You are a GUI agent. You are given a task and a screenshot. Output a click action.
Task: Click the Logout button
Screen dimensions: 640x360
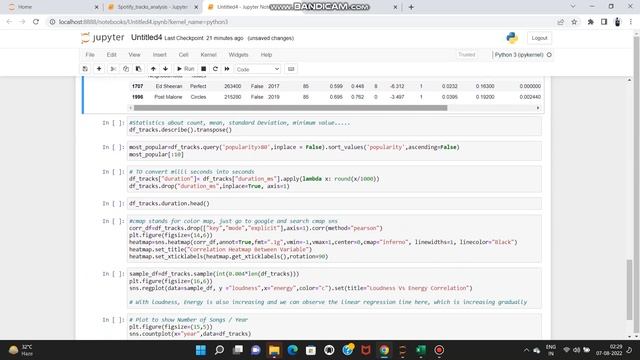click(x=539, y=38)
